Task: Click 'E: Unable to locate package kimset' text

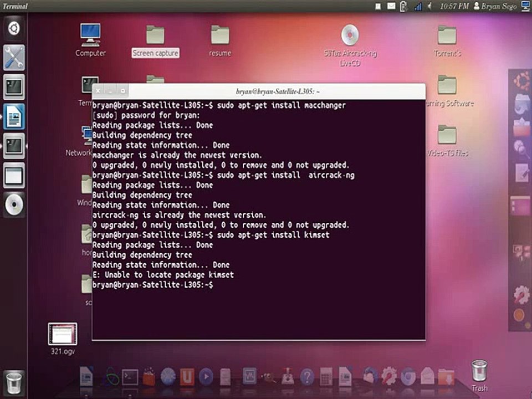Action: [x=163, y=275]
